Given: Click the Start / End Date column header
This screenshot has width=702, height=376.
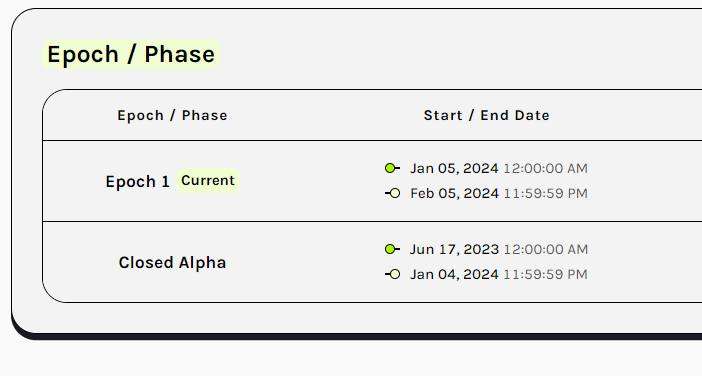Looking at the screenshot, I should click(487, 115).
